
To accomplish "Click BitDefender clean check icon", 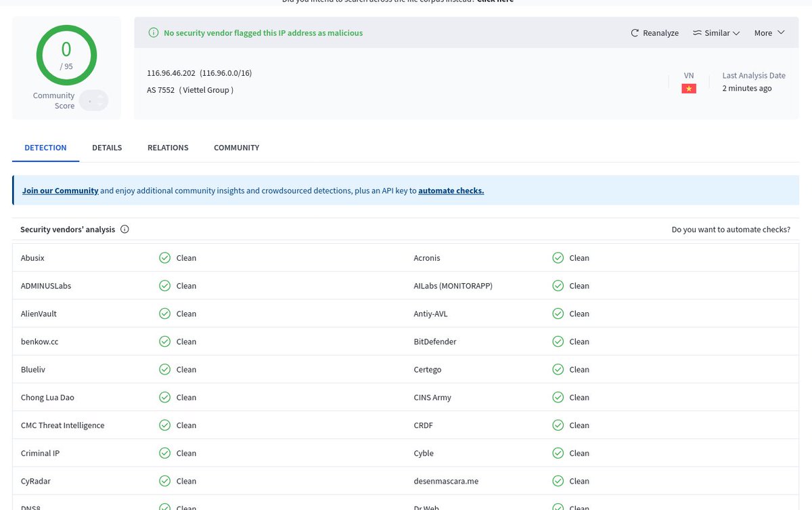I will click(558, 341).
